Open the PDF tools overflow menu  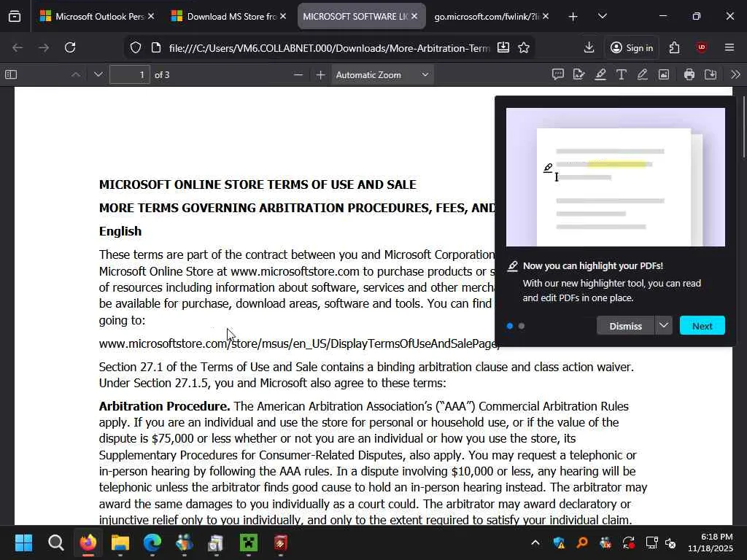click(735, 75)
